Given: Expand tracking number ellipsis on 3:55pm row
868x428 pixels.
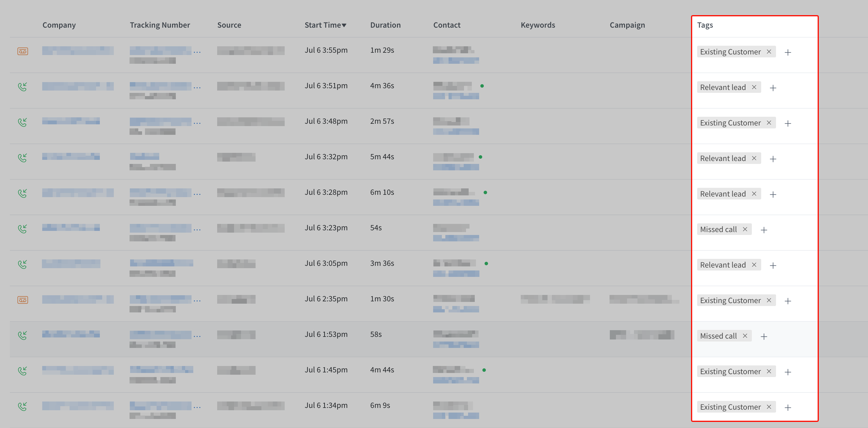Looking at the screenshot, I should point(197,52).
